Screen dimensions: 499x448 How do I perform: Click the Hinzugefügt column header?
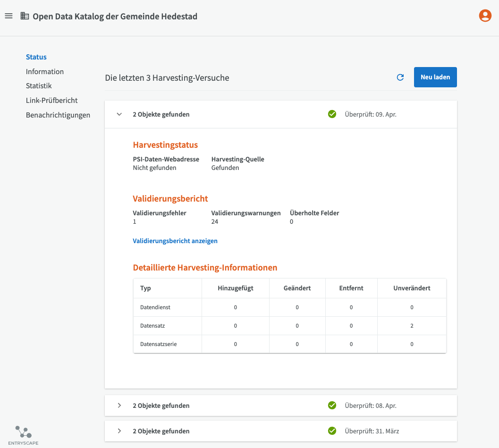236,288
